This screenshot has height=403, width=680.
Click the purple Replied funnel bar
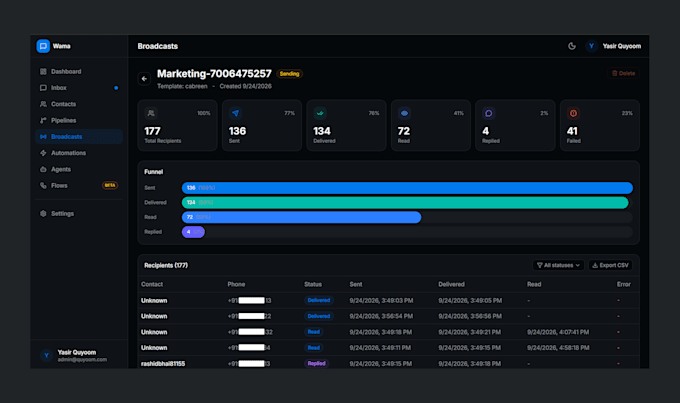[193, 232]
